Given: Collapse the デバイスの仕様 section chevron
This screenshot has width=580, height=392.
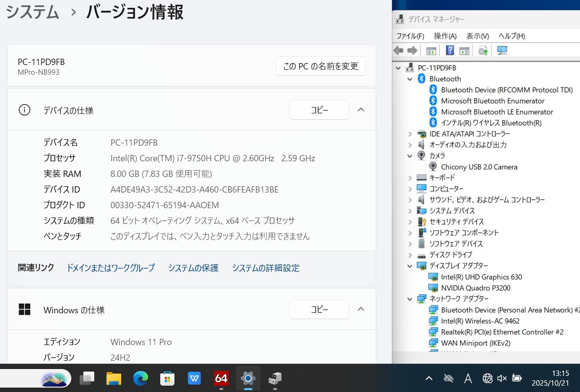Looking at the screenshot, I should [x=361, y=110].
